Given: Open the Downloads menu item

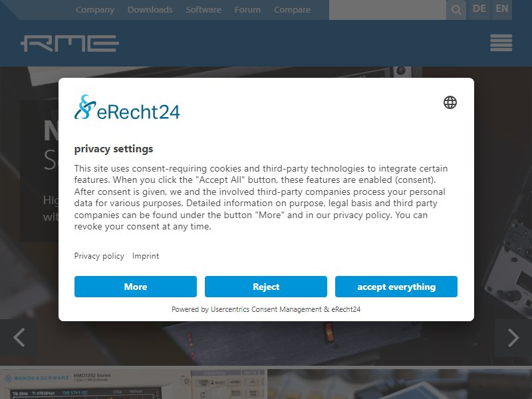Looking at the screenshot, I should (x=150, y=10).
